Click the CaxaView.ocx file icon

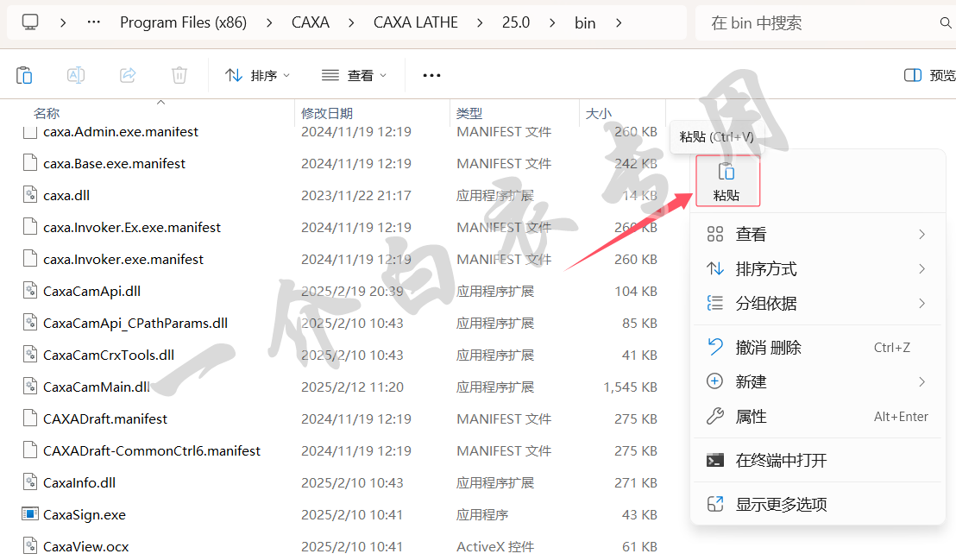click(x=30, y=545)
